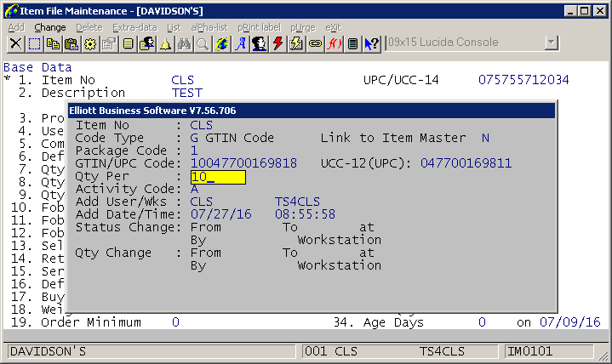Click the yellow bell icon
The height and width of the screenshot is (364, 612).
click(165, 43)
